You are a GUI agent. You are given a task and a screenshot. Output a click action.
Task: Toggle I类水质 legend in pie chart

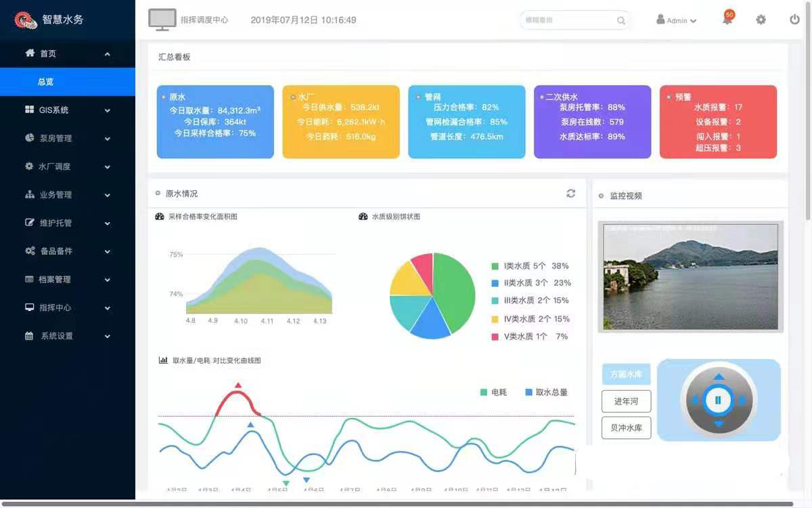click(x=531, y=266)
